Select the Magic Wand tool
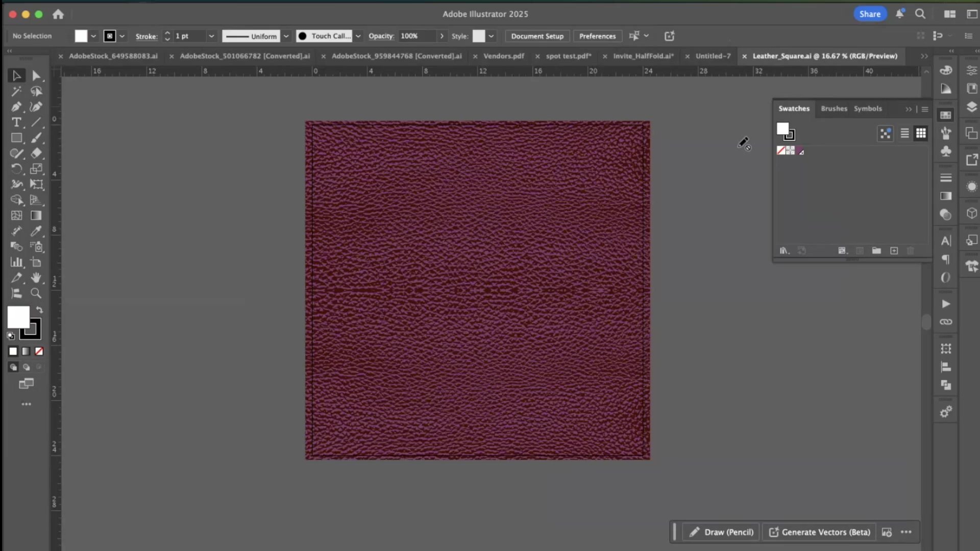 (16, 91)
